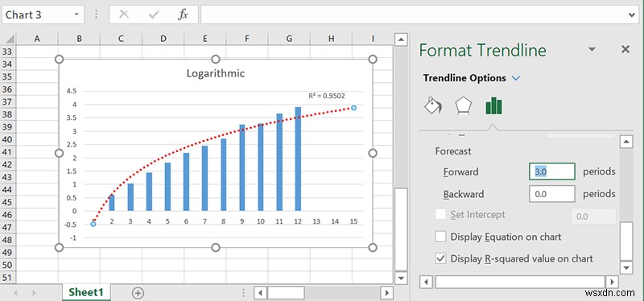
Task: Click the Forward periods input field
Action: pyautogui.click(x=552, y=171)
